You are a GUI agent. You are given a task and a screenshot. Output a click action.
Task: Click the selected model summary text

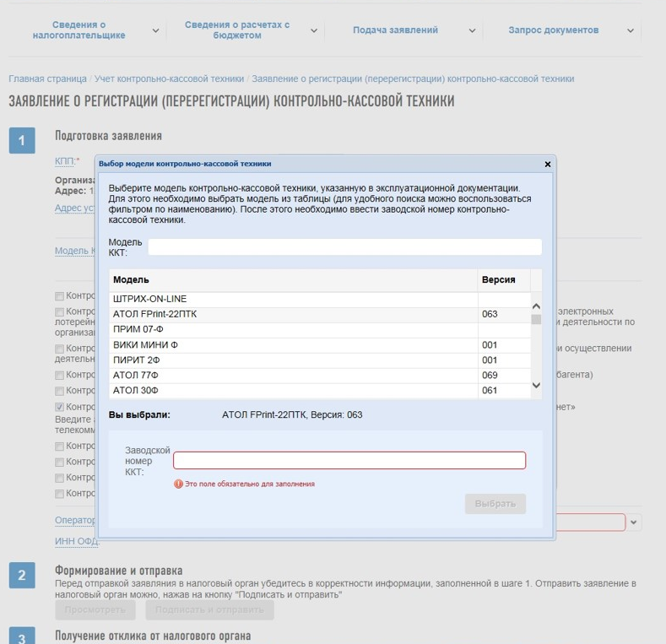pos(292,415)
